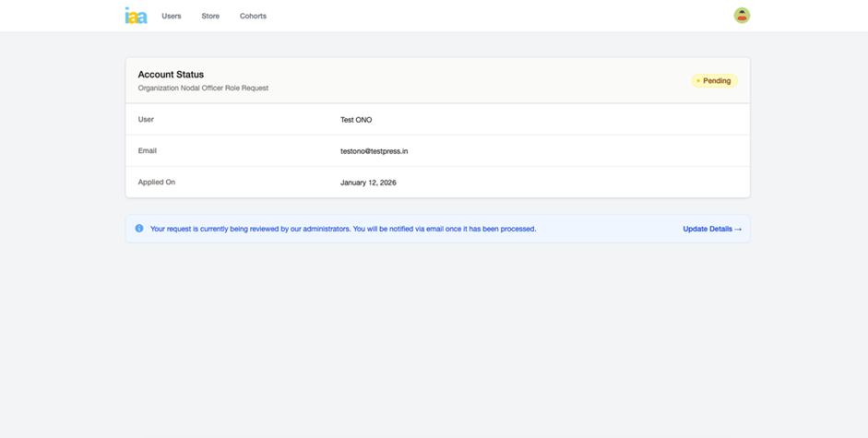The height and width of the screenshot is (438, 868).
Task: Click the request under review notification text
Action: [342, 229]
